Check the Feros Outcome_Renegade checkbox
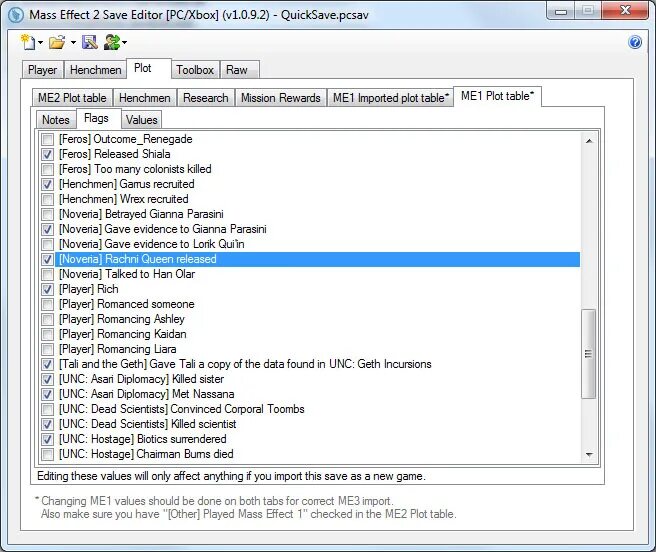Image resolution: width=656 pixels, height=552 pixels. pos(48,139)
